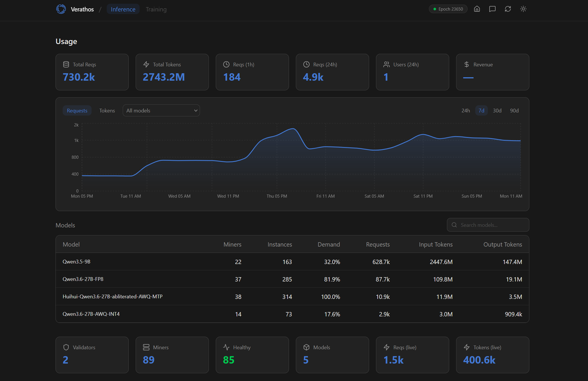Open the Qwen3.5-9B model row
This screenshot has width=588, height=381.
click(293, 262)
